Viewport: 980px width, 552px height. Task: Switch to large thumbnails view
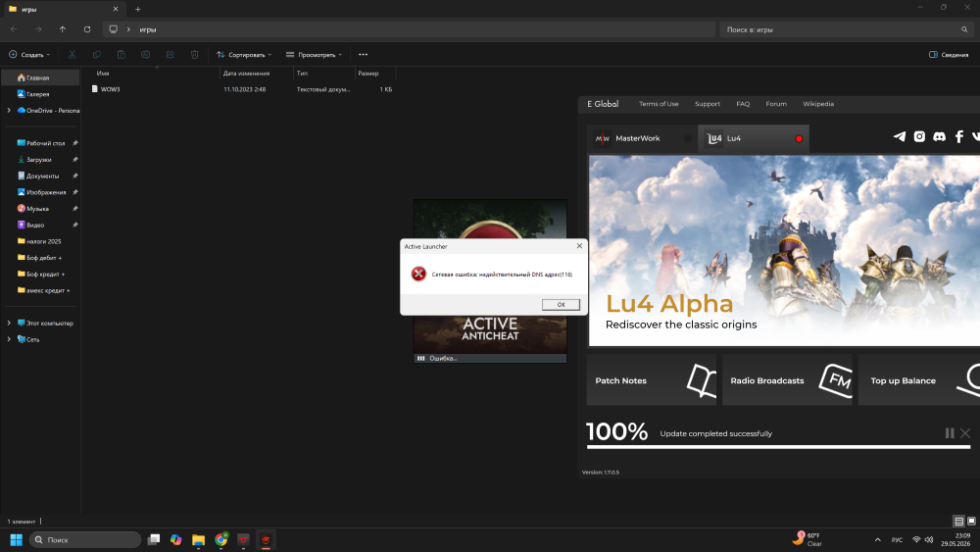click(x=971, y=521)
